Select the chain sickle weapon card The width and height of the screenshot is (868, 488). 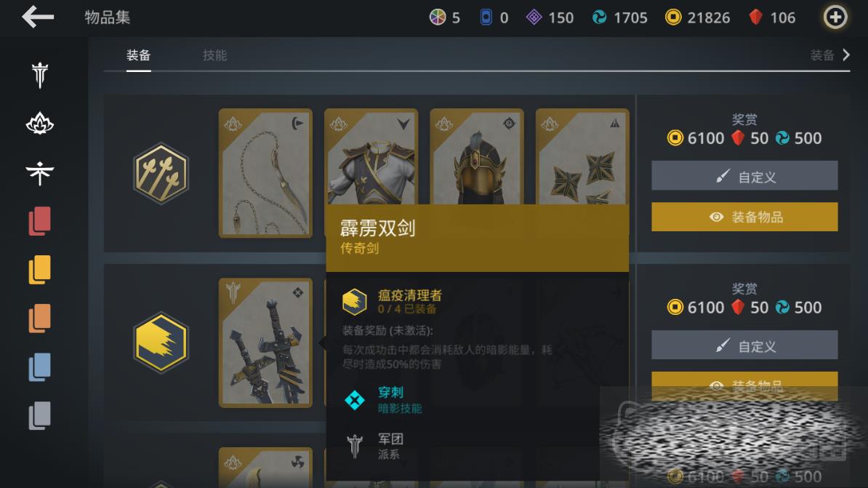(x=266, y=173)
